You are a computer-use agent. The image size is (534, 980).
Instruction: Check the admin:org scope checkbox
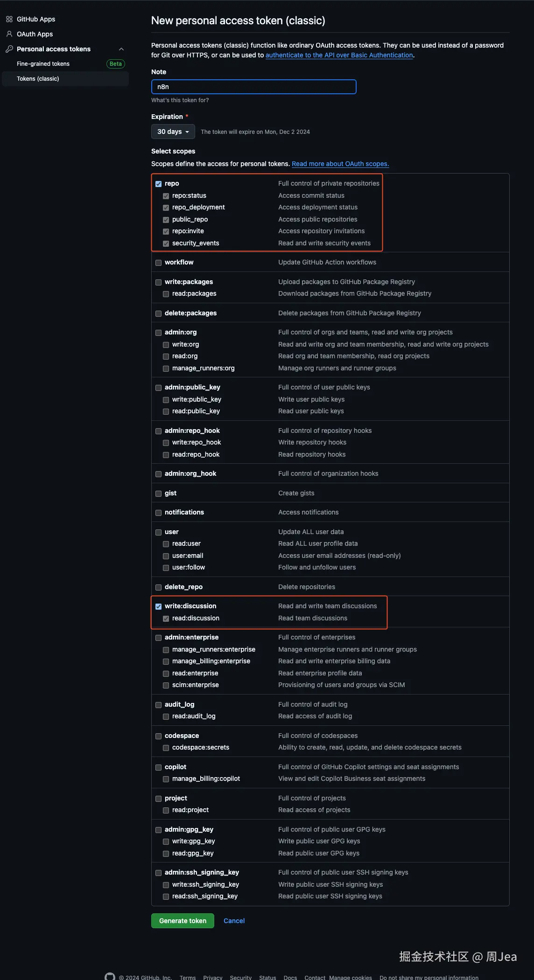click(159, 333)
